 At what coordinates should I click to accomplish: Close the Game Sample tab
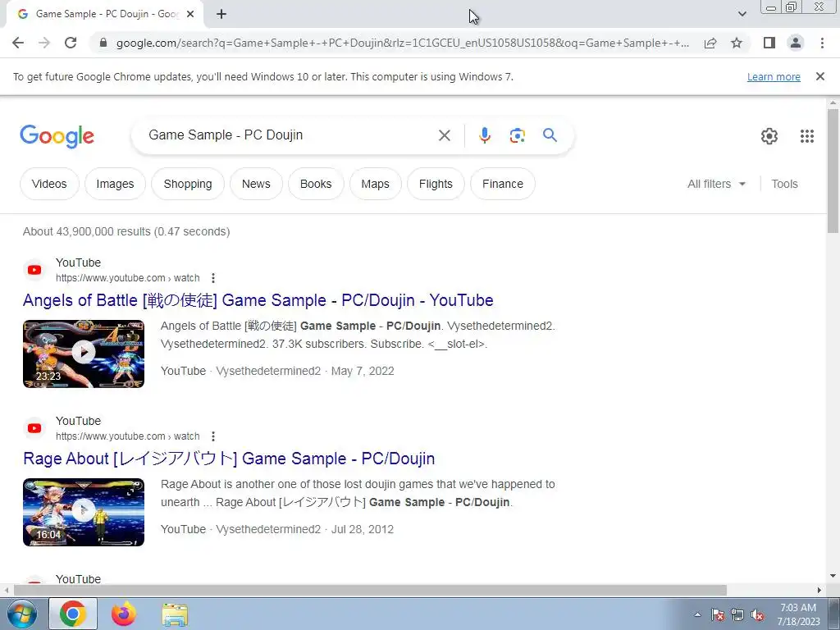tap(190, 15)
